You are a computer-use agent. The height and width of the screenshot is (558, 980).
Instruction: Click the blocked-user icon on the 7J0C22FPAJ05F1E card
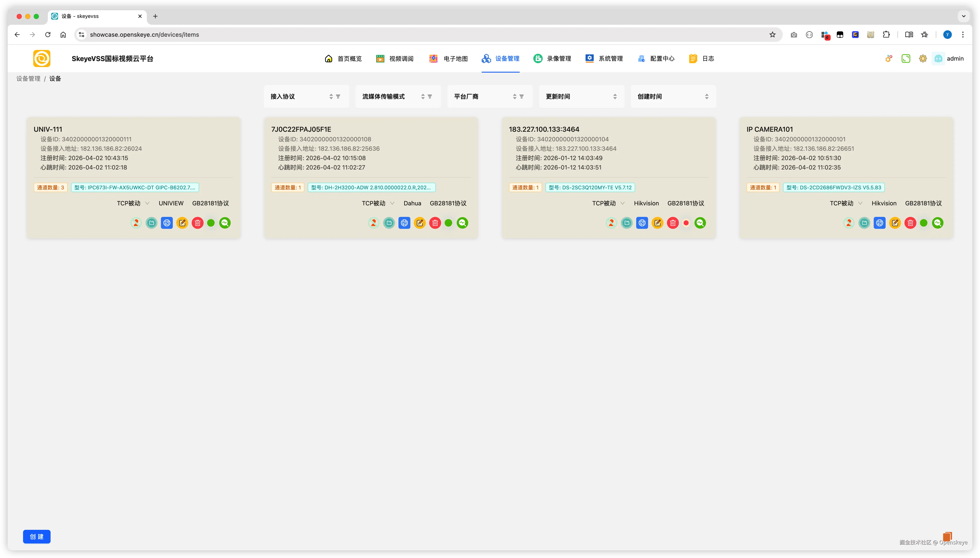[x=373, y=223]
